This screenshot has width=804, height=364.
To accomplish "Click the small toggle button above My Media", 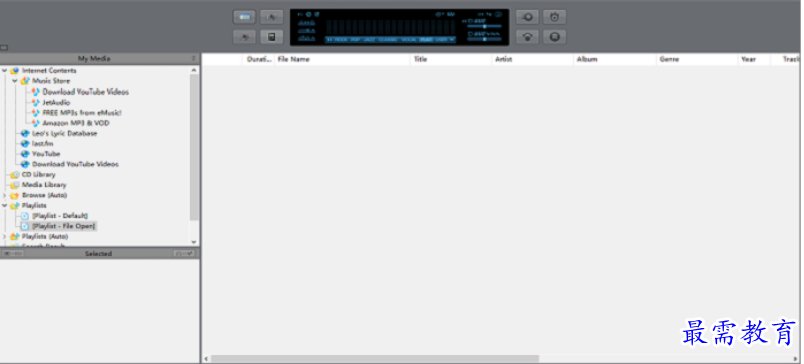I will [x=4, y=47].
